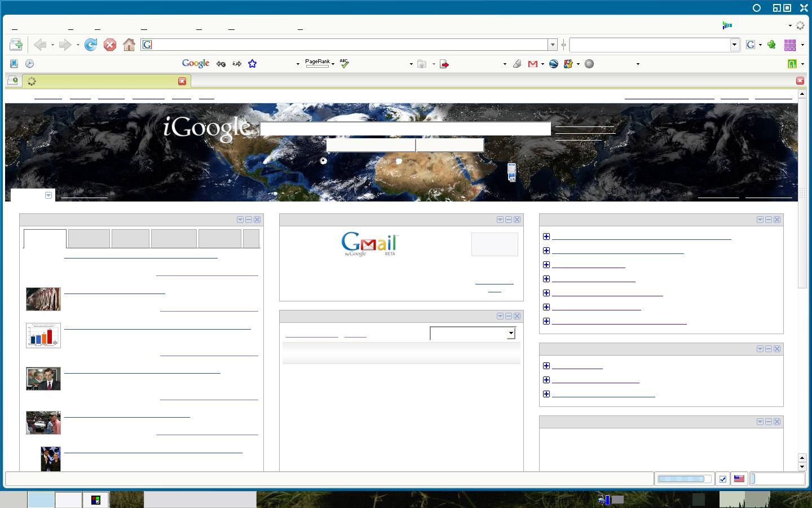Select fourth tab in the news gadget
This screenshot has height=508, width=812.
tap(174, 239)
